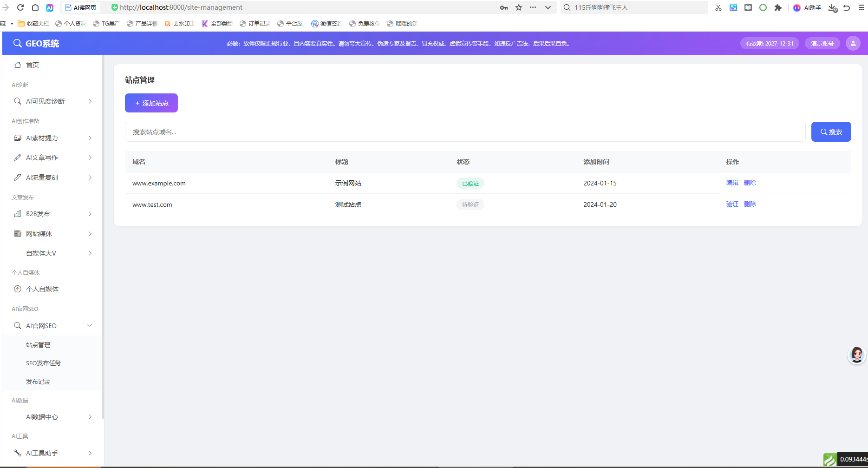Expand the 自媒体大V submenu chevron
Image resolution: width=868 pixels, height=468 pixels.
[90, 253]
